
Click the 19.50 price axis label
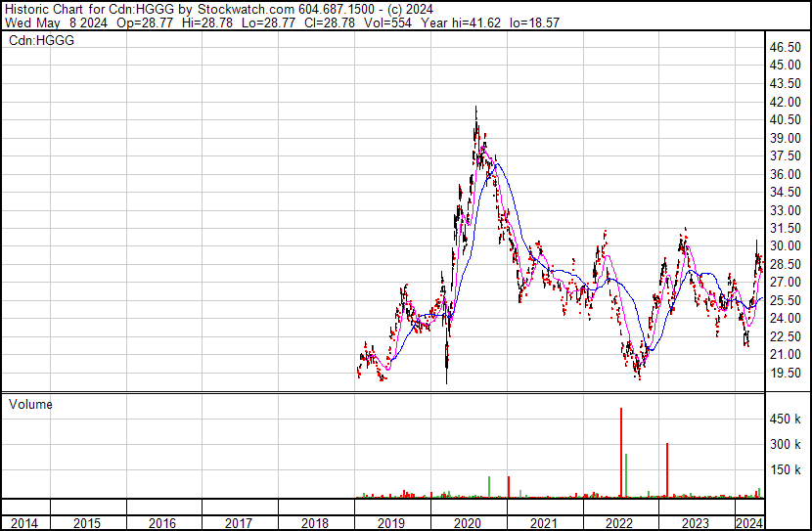[x=785, y=373]
